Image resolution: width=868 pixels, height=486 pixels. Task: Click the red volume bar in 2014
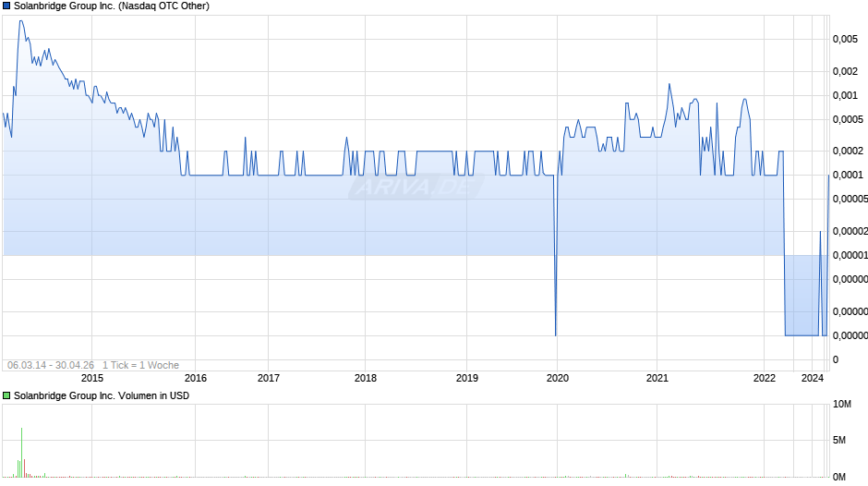[x=24, y=468]
